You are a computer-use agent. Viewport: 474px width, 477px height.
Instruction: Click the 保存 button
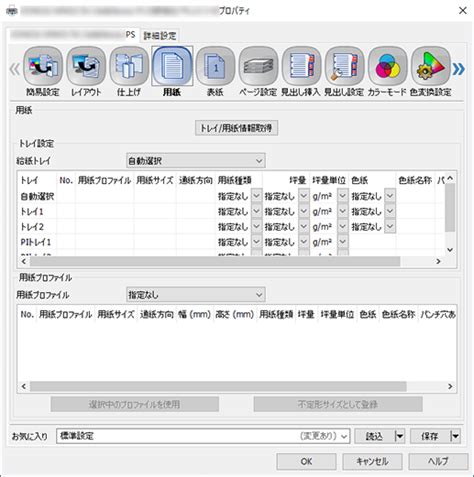click(430, 436)
